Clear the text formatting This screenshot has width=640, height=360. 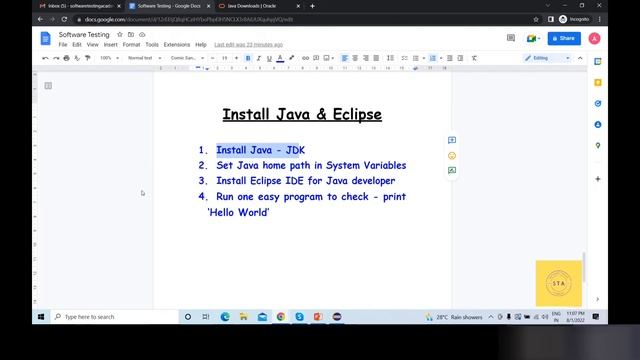pyautogui.click(x=474, y=58)
